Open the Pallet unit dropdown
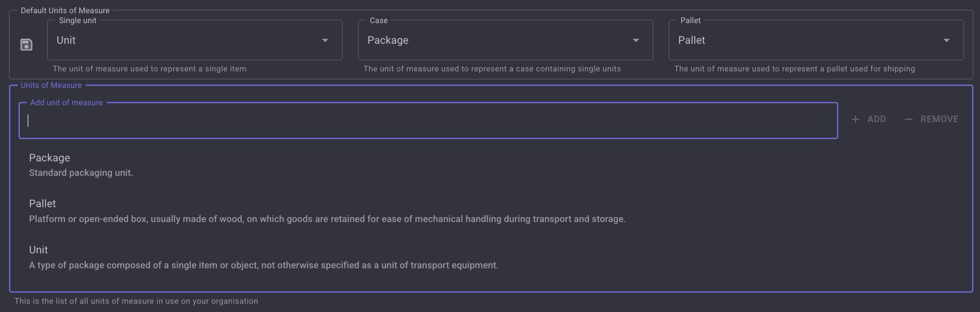Viewport: 980px width, 312px height. [x=816, y=40]
